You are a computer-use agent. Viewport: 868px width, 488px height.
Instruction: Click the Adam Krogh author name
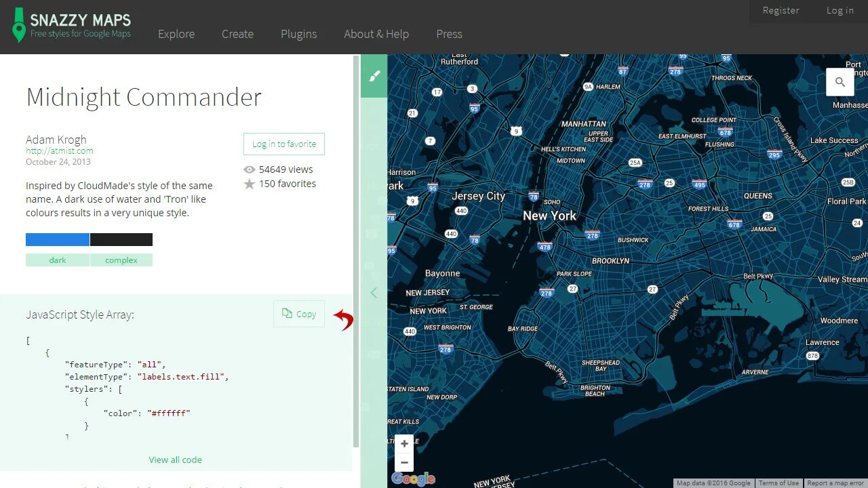(x=56, y=140)
